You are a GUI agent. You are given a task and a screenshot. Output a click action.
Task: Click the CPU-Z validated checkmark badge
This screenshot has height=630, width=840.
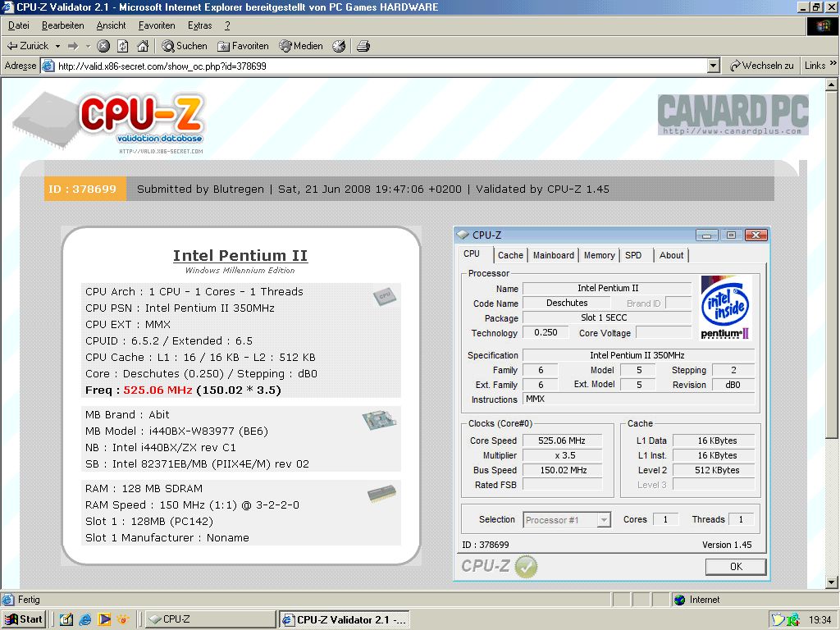(526, 566)
